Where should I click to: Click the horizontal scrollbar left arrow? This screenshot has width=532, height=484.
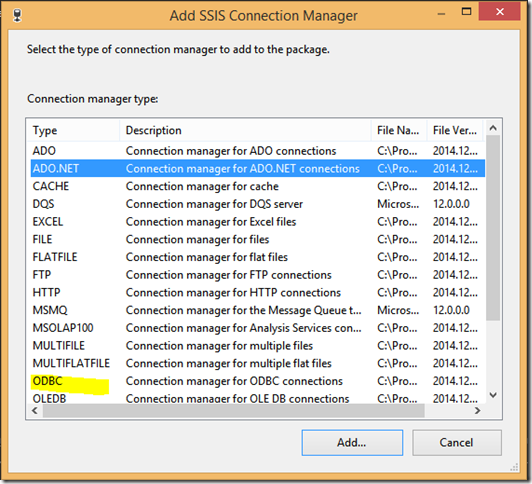pyautogui.click(x=35, y=410)
